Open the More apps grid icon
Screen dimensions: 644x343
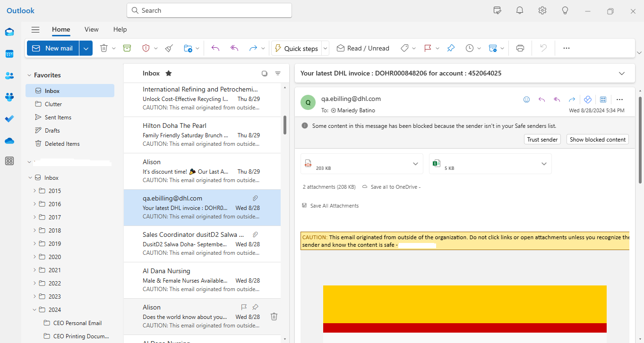coord(9,161)
